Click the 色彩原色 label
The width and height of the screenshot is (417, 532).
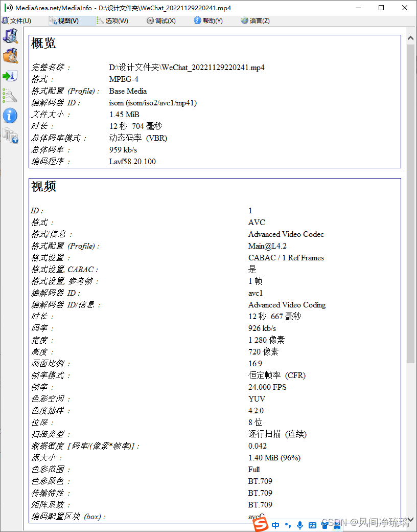click(51, 481)
